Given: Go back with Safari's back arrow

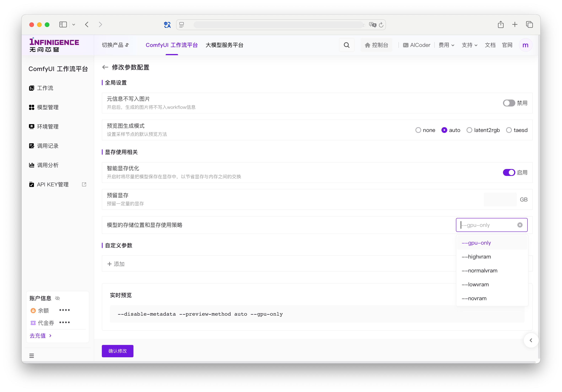Looking at the screenshot, I should (87, 24).
